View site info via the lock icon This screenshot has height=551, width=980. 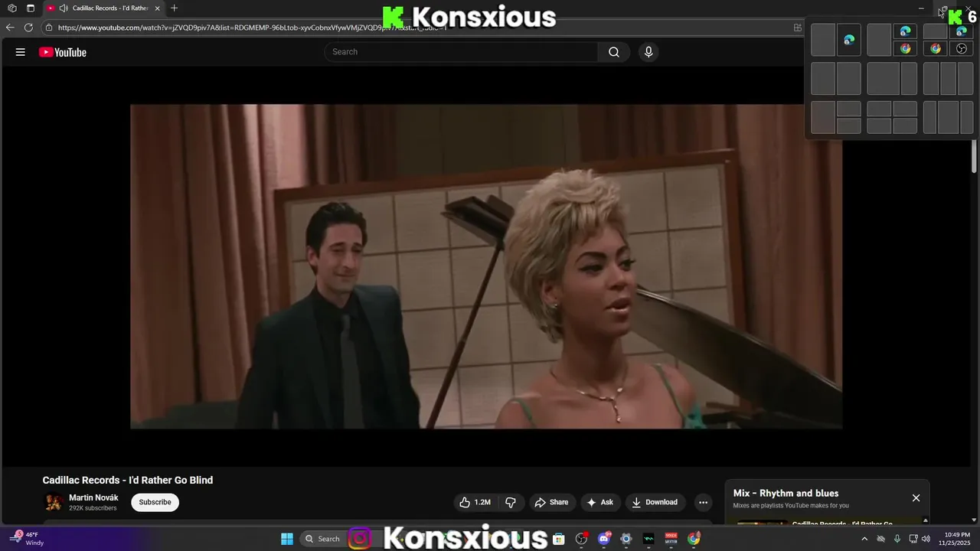coord(48,28)
